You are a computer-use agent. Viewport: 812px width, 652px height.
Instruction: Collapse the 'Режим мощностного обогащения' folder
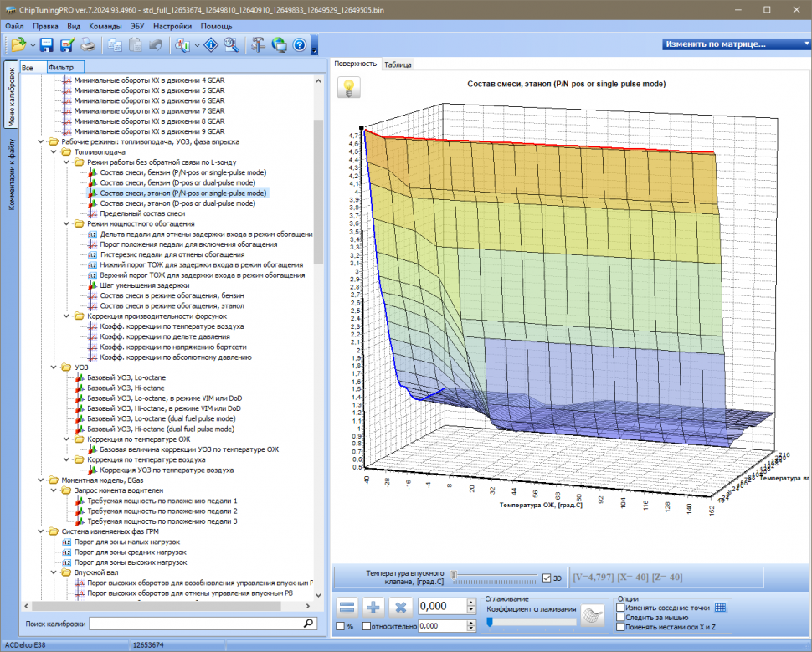click(x=66, y=224)
